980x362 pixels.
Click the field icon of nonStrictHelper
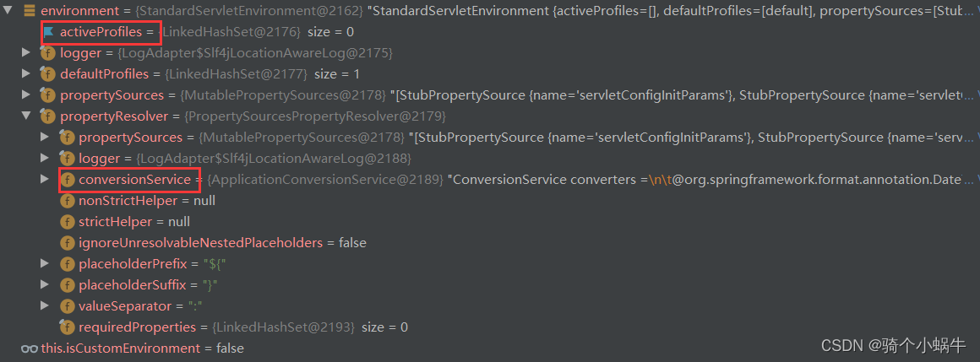[67, 201]
